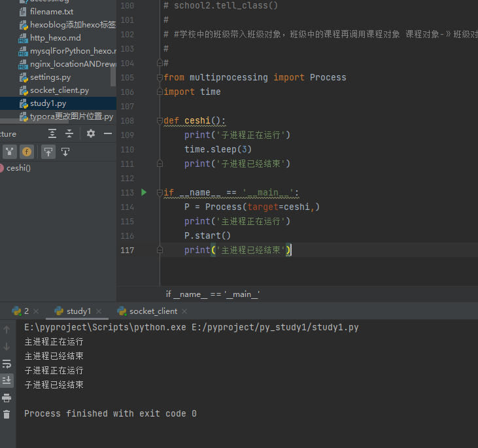This screenshot has height=448, width=478.
Task: Open Structure panel settings gear
Action: (91, 133)
